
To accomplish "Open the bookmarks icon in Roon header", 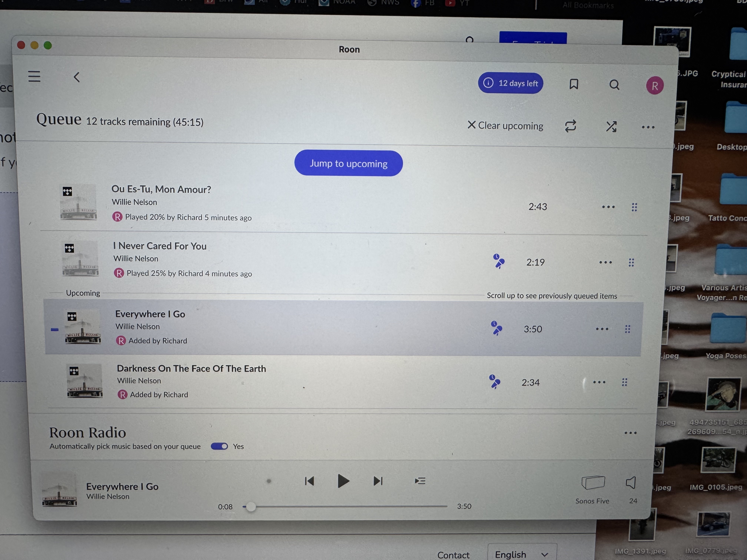I will pos(573,84).
